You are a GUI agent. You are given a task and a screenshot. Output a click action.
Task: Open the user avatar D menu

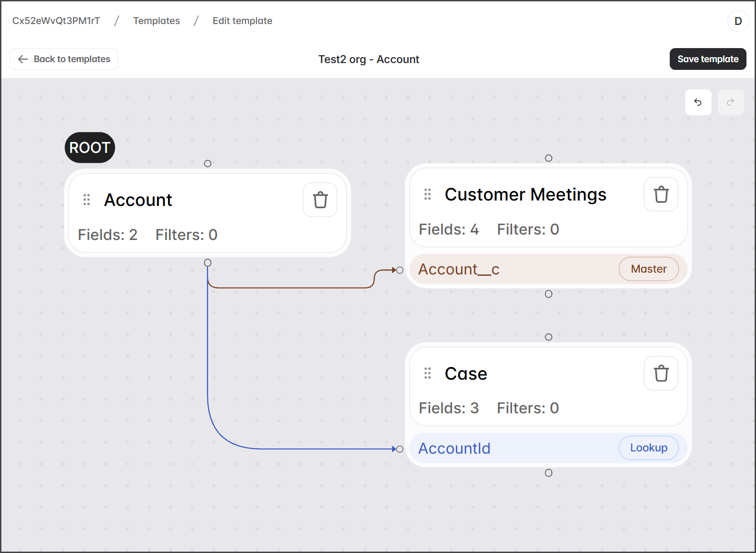pos(738,21)
